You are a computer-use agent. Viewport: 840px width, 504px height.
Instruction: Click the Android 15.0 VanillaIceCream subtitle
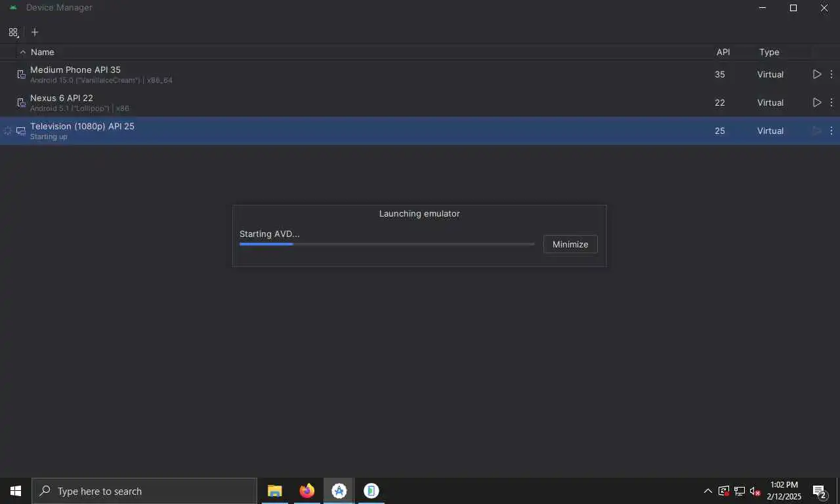[101, 80]
